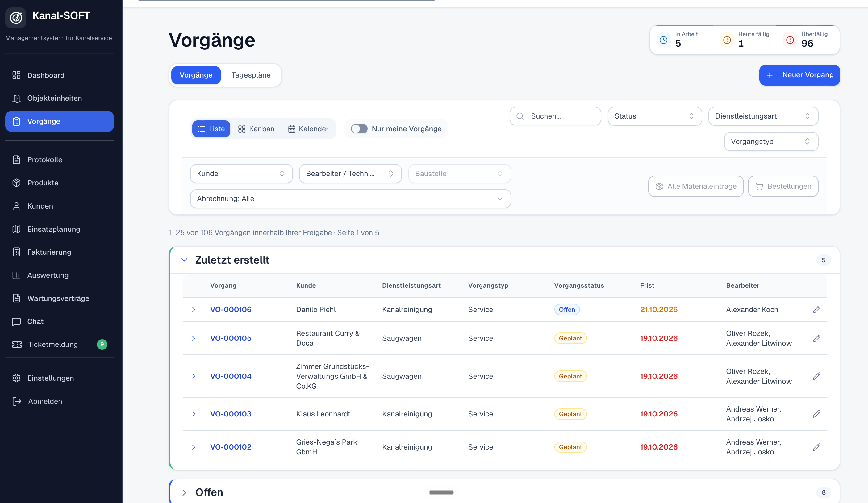This screenshot has width=868, height=503.
Task: Click the edit pencil for VO-000106
Action: [816, 310]
